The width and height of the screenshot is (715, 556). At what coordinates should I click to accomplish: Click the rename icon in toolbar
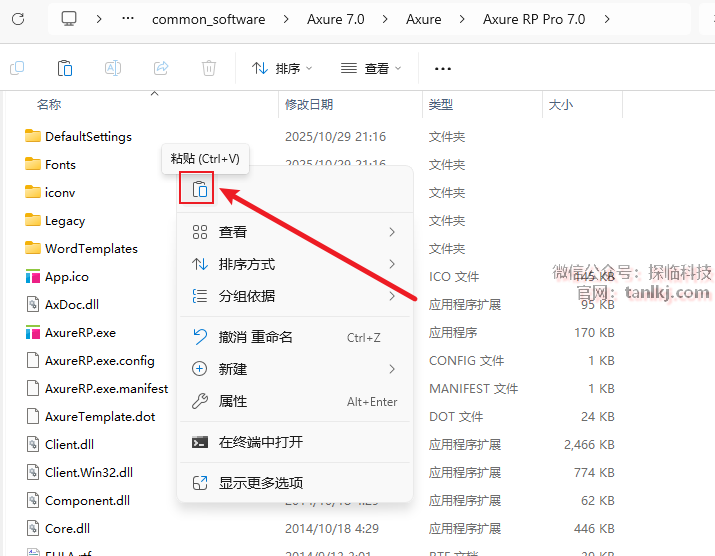pos(113,68)
